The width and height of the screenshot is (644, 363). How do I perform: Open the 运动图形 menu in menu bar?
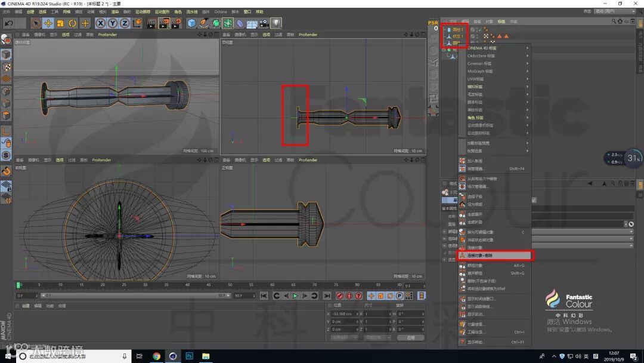pos(163,11)
